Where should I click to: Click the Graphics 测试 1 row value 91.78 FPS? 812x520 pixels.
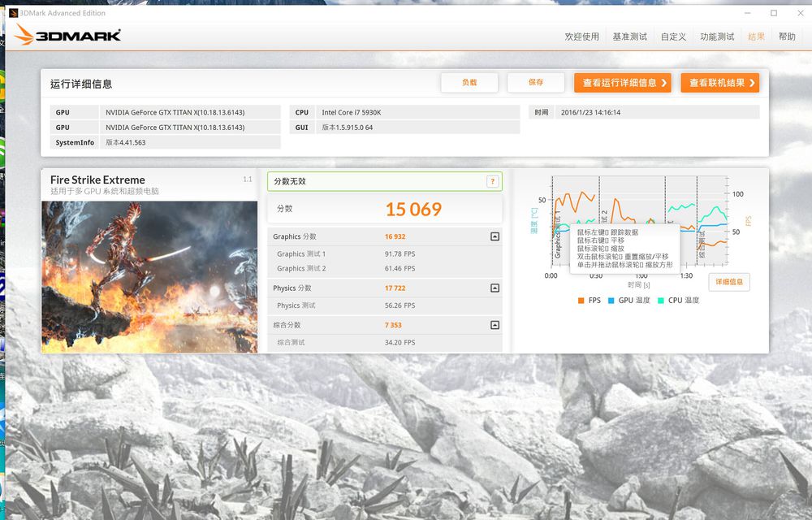[x=400, y=253]
